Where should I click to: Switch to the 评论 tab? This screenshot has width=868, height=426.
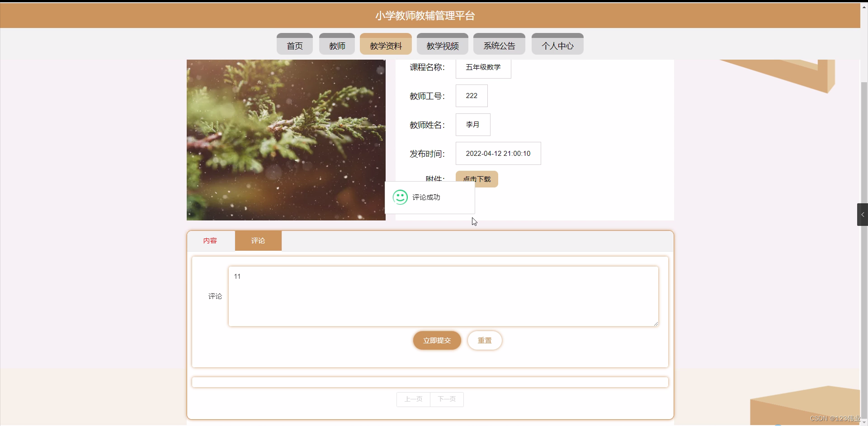[x=258, y=240]
